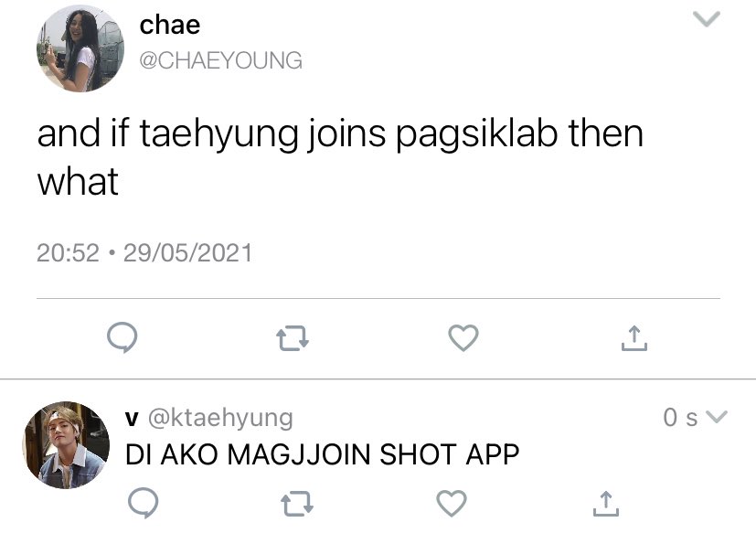Open options chevron on v's reply
The image size is (756, 533).
point(716,416)
